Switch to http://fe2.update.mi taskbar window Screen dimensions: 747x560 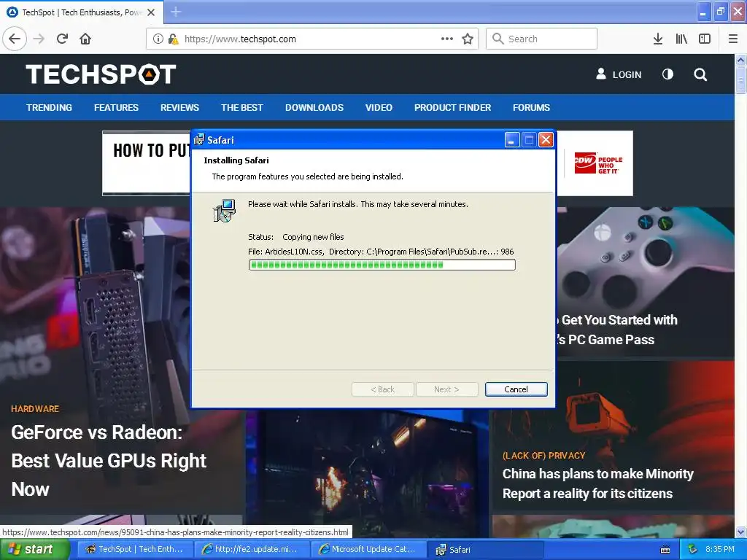pyautogui.click(x=252, y=549)
